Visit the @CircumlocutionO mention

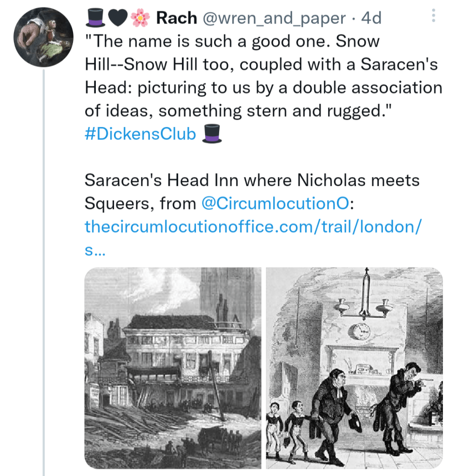(275, 203)
